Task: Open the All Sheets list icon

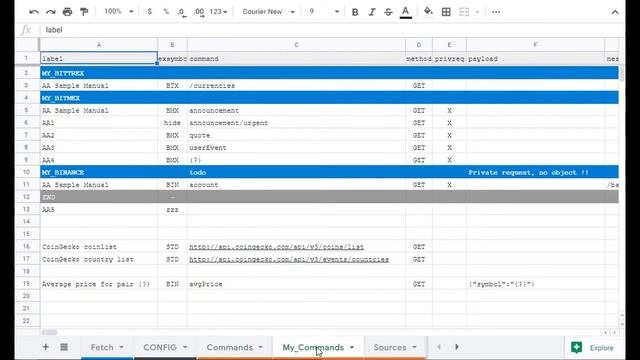Action: (x=64, y=347)
